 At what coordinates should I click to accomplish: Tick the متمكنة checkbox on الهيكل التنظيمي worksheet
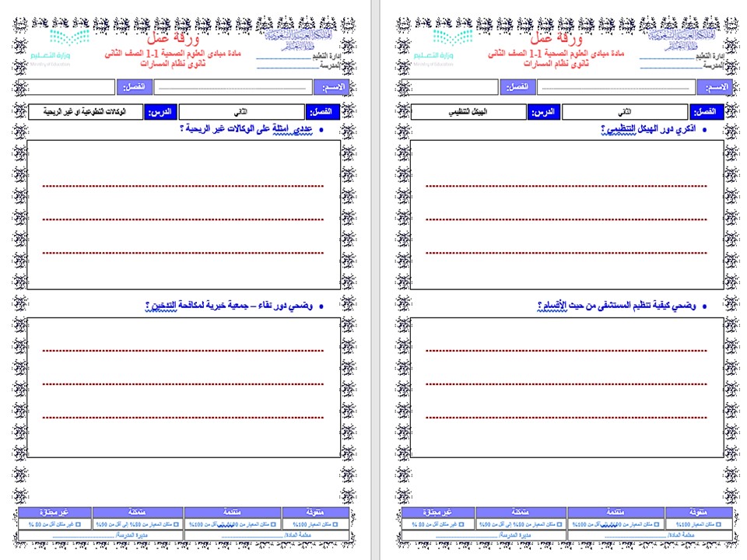pyautogui.click(x=559, y=524)
